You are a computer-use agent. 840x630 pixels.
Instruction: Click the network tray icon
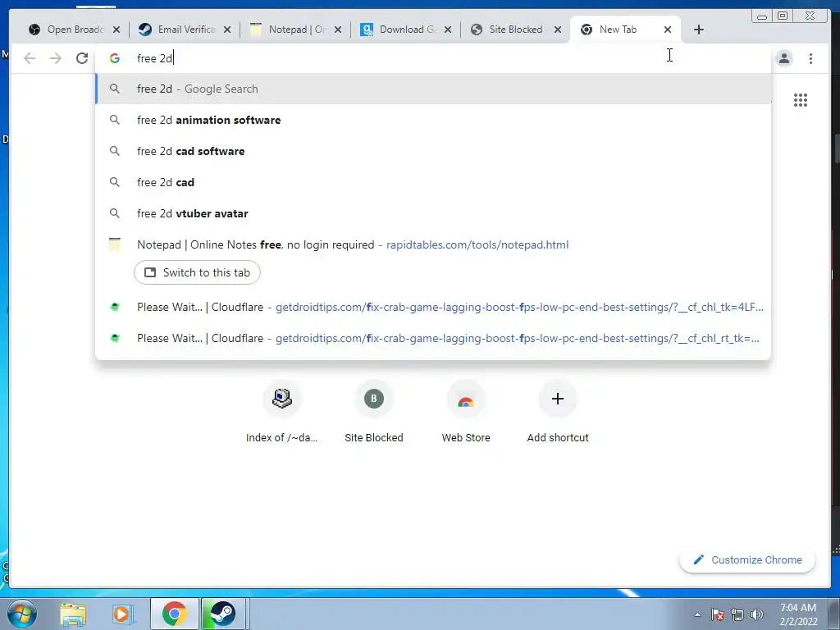pyautogui.click(x=737, y=614)
